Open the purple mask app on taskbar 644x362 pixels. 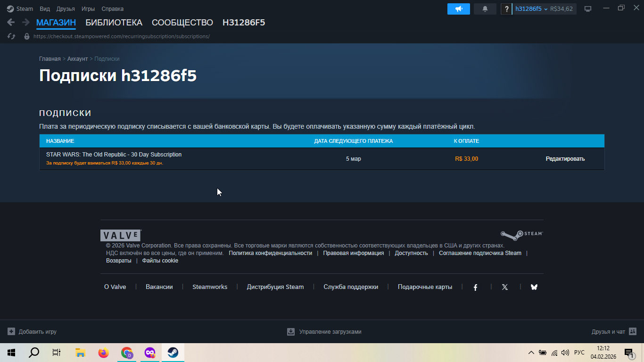click(x=150, y=353)
